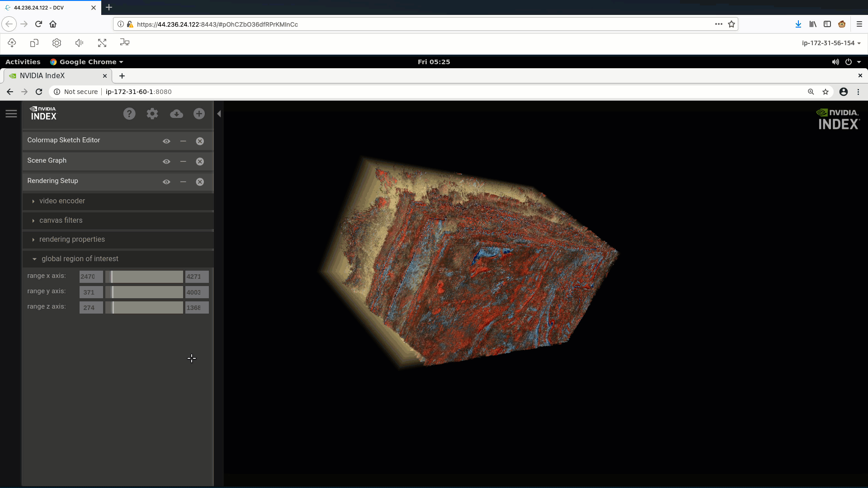
Task: Collapse the global region of interest section
Action: pyautogui.click(x=80, y=259)
